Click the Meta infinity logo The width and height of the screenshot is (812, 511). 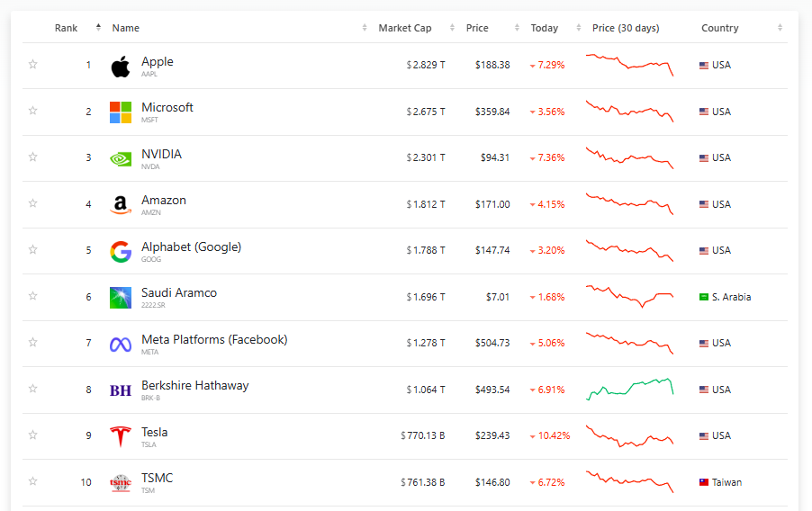tap(120, 345)
